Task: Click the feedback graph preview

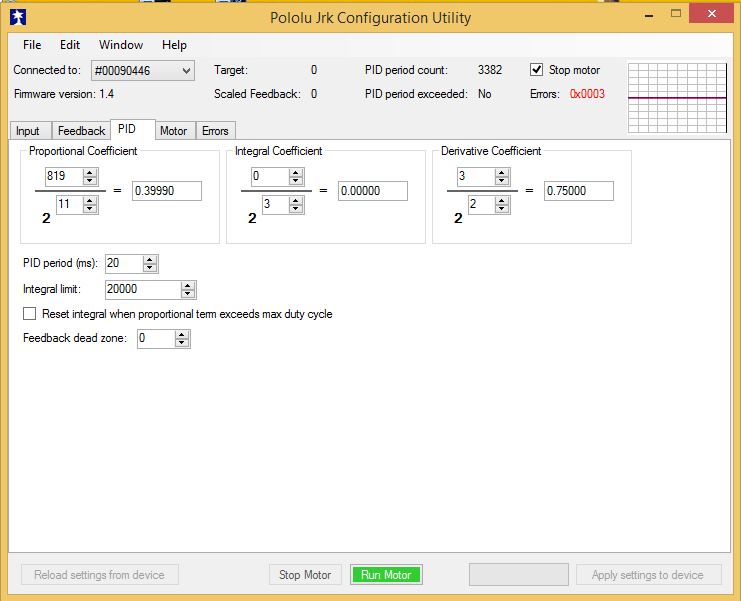Action: click(677, 98)
